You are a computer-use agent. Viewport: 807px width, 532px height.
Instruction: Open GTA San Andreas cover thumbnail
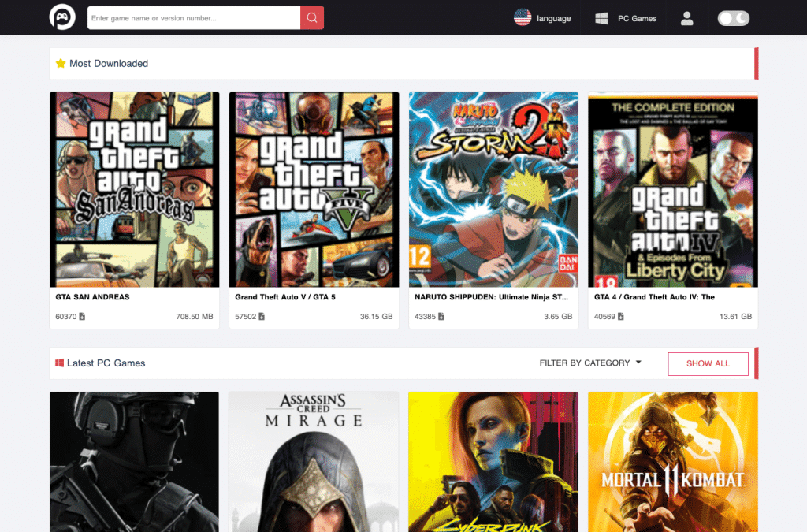(x=134, y=189)
